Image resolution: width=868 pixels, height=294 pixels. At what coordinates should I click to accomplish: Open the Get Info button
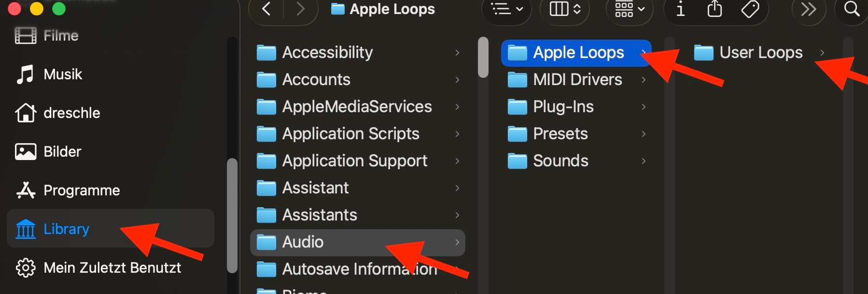pos(680,9)
